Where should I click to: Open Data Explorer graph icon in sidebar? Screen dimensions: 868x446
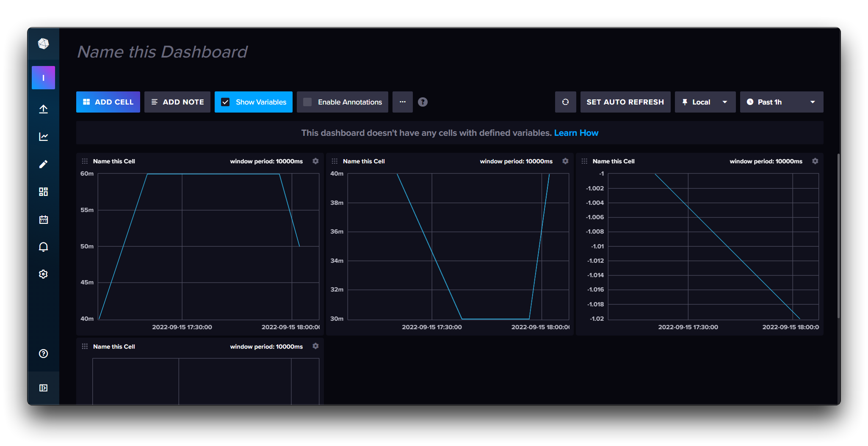(43, 137)
